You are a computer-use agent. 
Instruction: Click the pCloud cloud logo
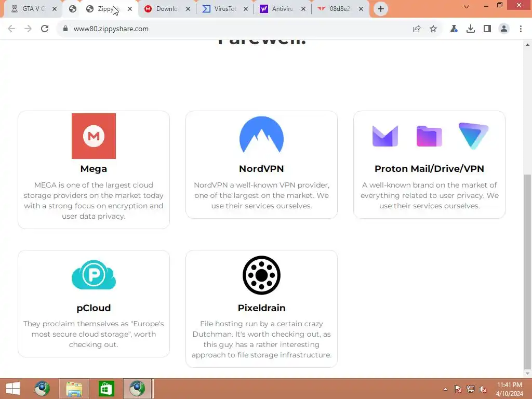point(94,275)
